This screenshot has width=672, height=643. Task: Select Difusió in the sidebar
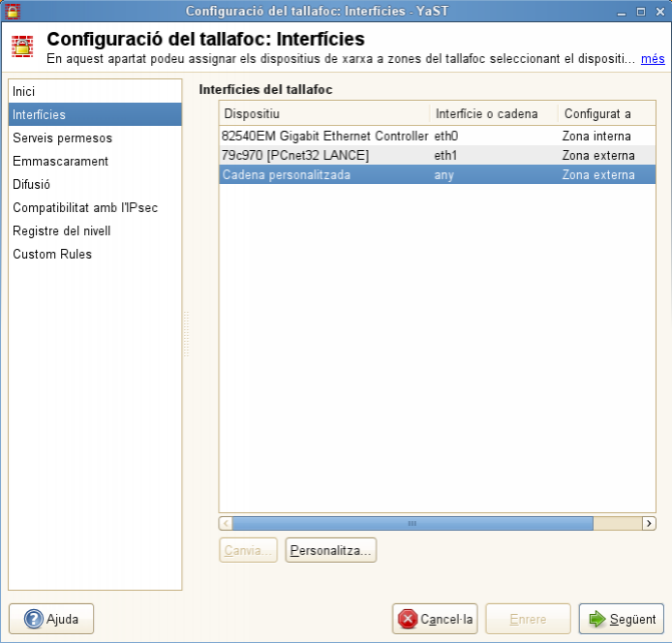pyautogui.click(x=32, y=184)
